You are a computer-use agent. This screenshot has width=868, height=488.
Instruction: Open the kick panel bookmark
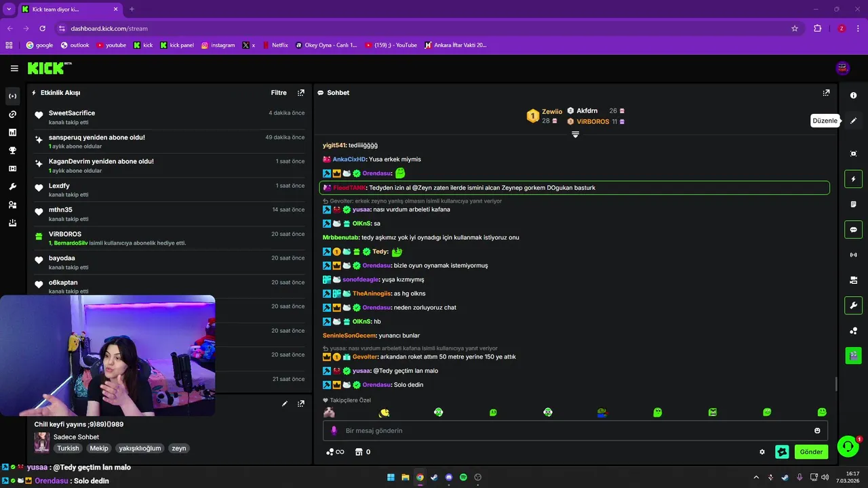(177, 45)
